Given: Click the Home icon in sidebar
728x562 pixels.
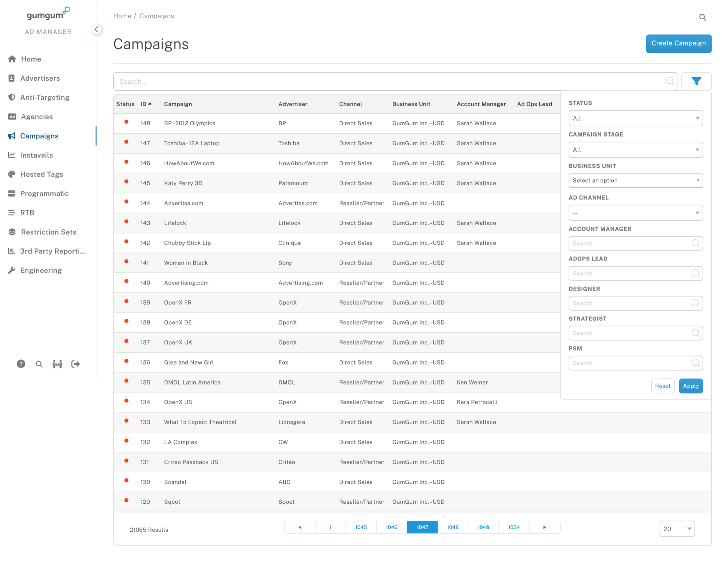Looking at the screenshot, I should (x=12, y=59).
